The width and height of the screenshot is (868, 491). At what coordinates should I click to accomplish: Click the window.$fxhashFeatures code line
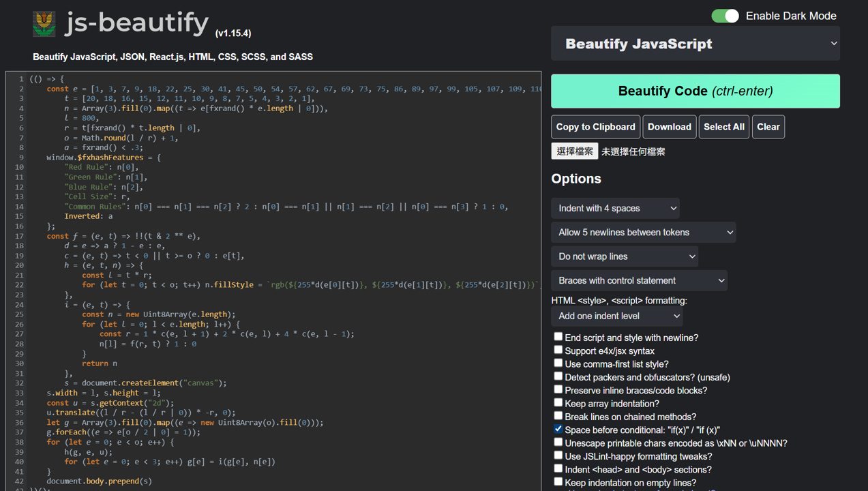point(104,158)
